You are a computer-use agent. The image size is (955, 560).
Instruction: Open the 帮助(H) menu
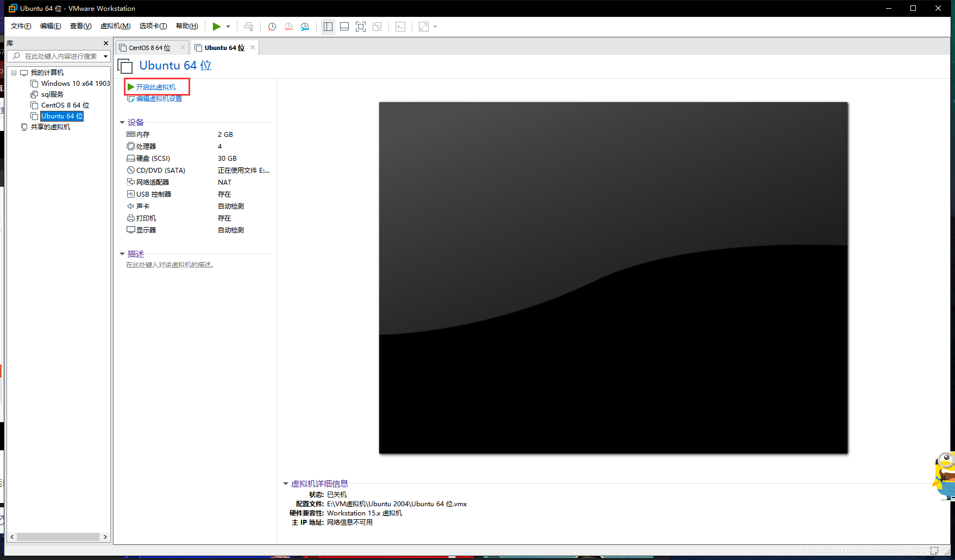coord(187,26)
